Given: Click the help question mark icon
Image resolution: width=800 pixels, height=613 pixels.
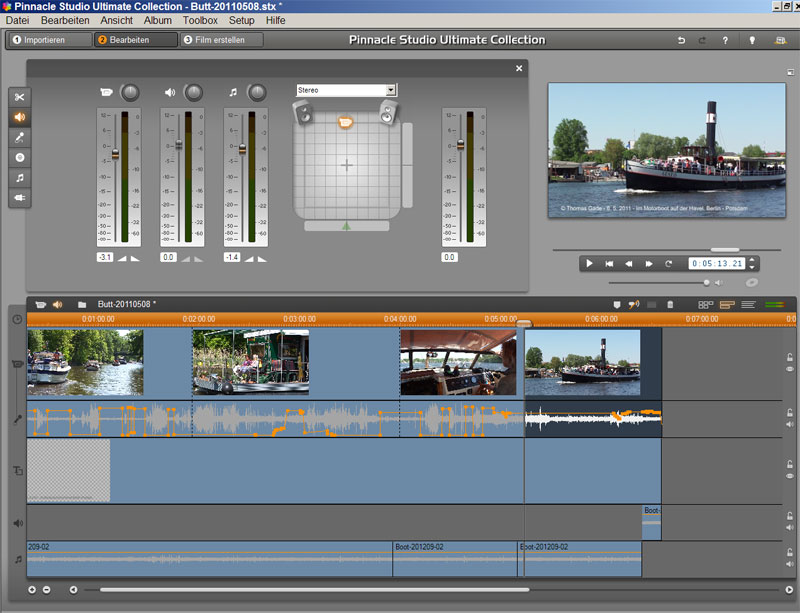Looking at the screenshot, I should tap(725, 40).
